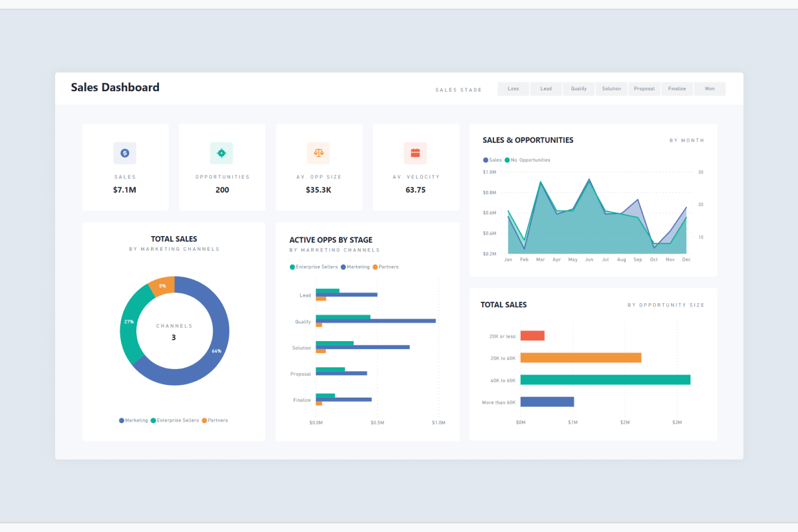Click the $35.3K average opp size value
This screenshot has width=798, height=532.
[x=319, y=190]
